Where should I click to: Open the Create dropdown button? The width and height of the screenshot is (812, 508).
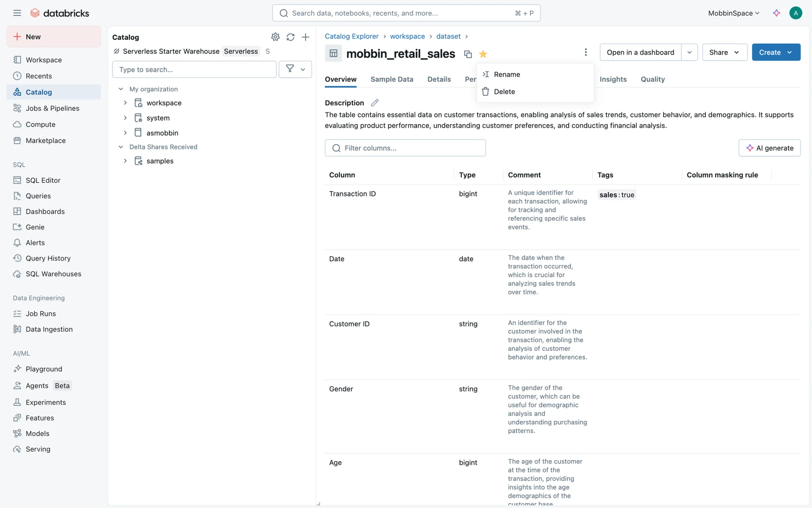tap(776, 52)
